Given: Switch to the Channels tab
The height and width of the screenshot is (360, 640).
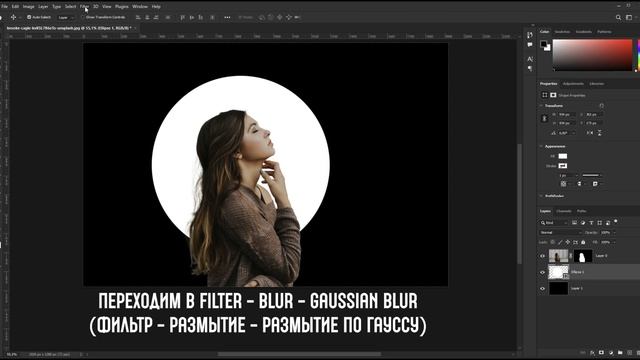Looking at the screenshot, I should pyautogui.click(x=563, y=211).
